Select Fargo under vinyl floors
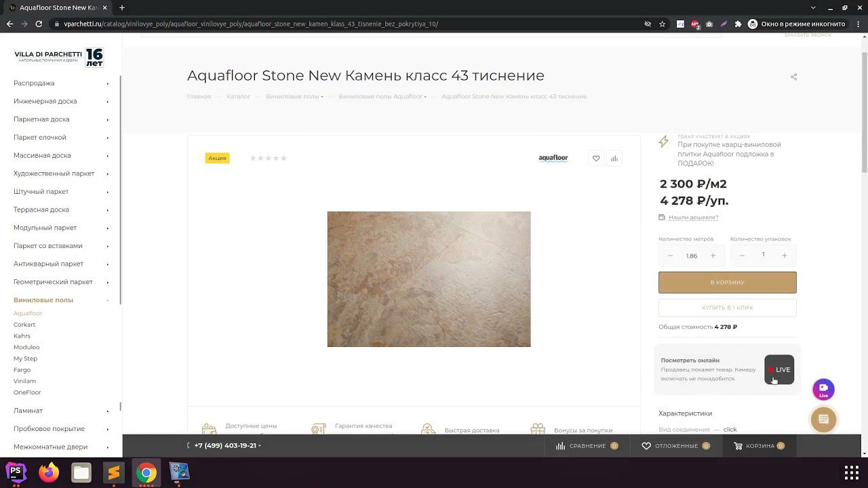868x488 pixels. 22,370
